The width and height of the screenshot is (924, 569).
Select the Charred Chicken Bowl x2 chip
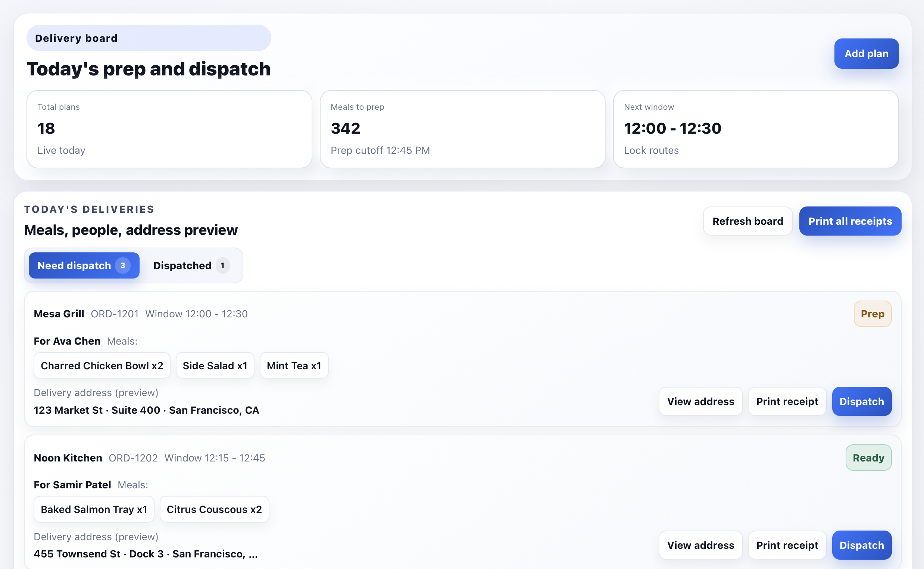(102, 366)
